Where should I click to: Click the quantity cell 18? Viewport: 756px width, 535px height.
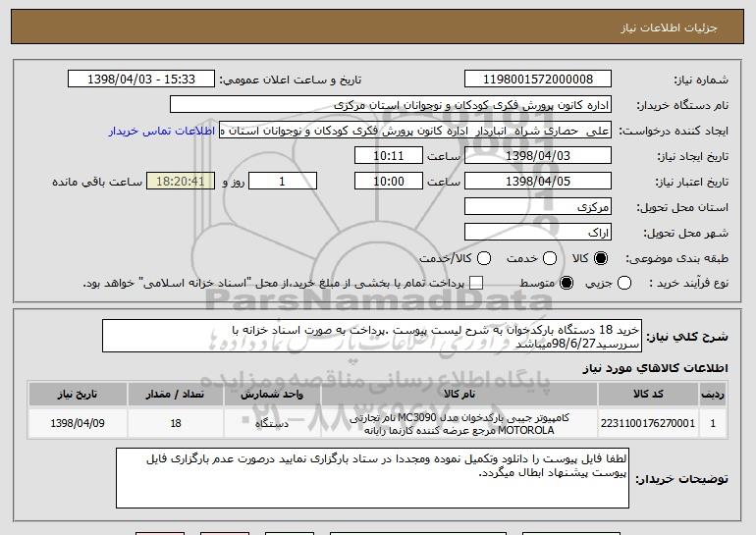coord(176,423)
